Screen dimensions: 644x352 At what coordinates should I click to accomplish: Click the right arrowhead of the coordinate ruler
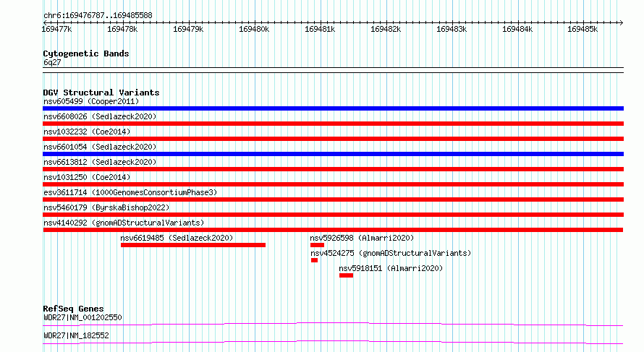click(622, 22)
